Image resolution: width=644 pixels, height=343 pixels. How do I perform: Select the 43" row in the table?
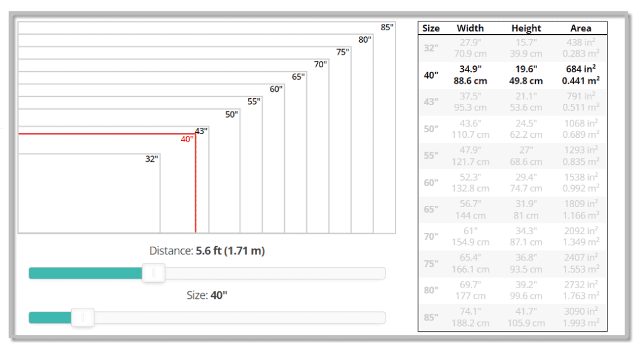[512, 102]
